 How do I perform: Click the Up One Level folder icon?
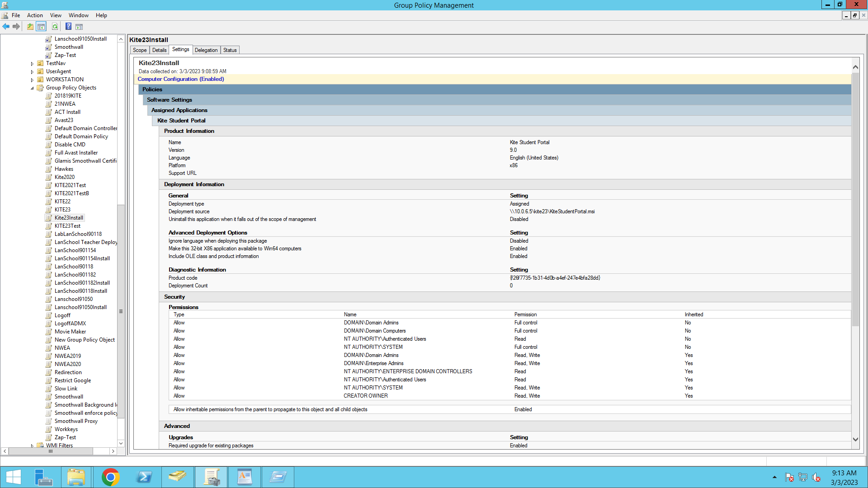[30, 27]
